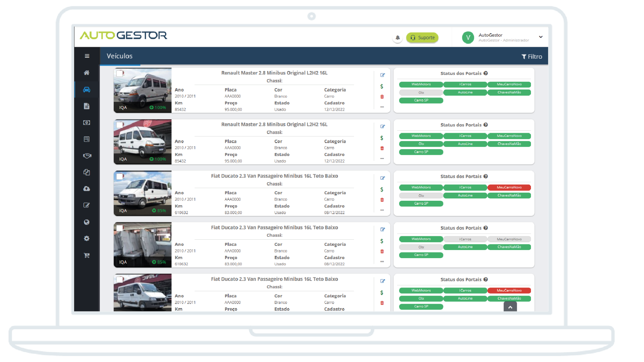Click help icon beside first Status dos Portais

[486, 73]
